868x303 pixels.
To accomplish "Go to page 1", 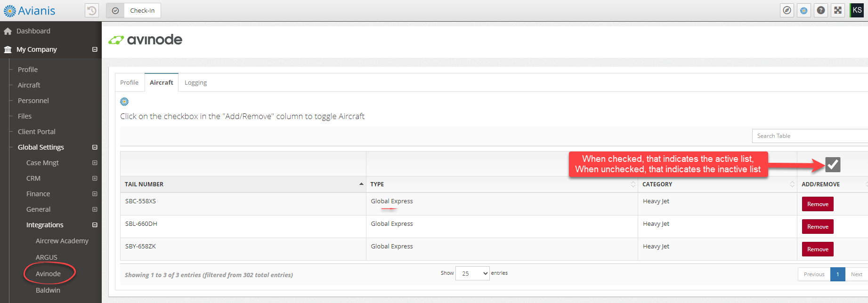I will [837, 274].
